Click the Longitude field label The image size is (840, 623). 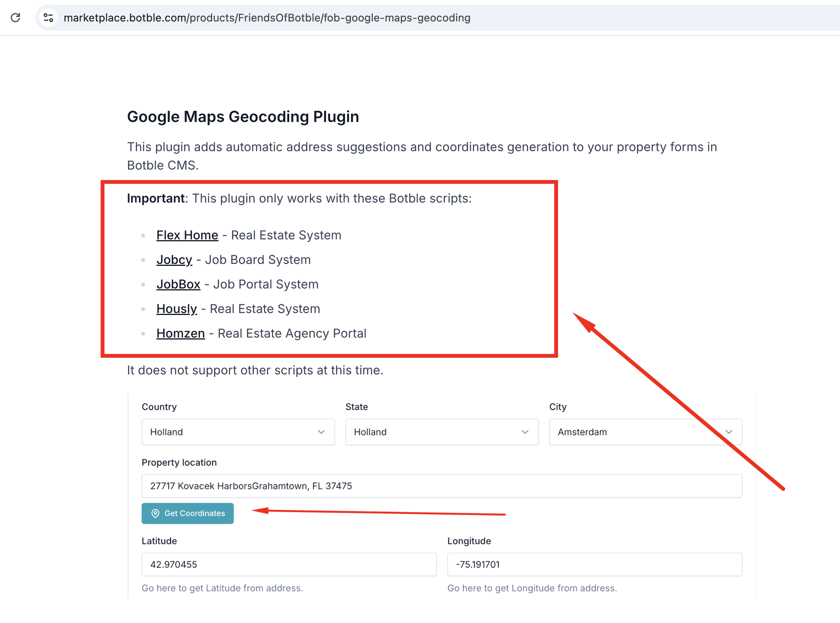point(469,541)
